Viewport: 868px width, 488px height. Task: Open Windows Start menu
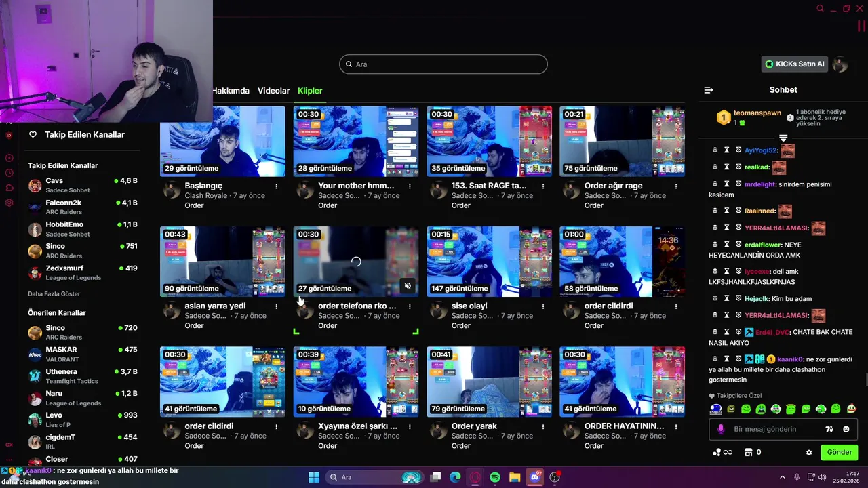[314, 477]
